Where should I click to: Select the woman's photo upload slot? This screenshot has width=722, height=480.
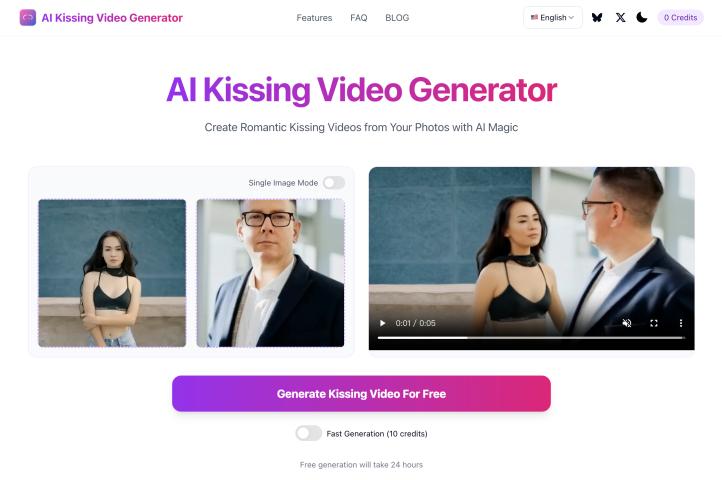pyautogui.click(x=112, y=273)
